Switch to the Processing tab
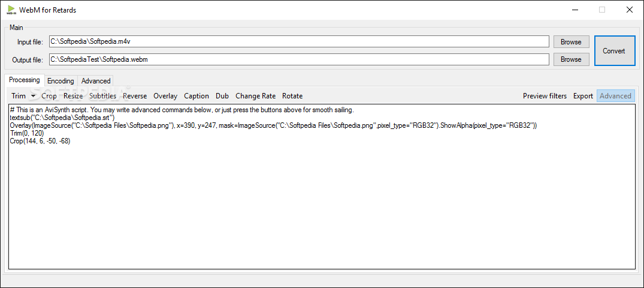The width and height of the screenshot is (644, 288). 25,80
